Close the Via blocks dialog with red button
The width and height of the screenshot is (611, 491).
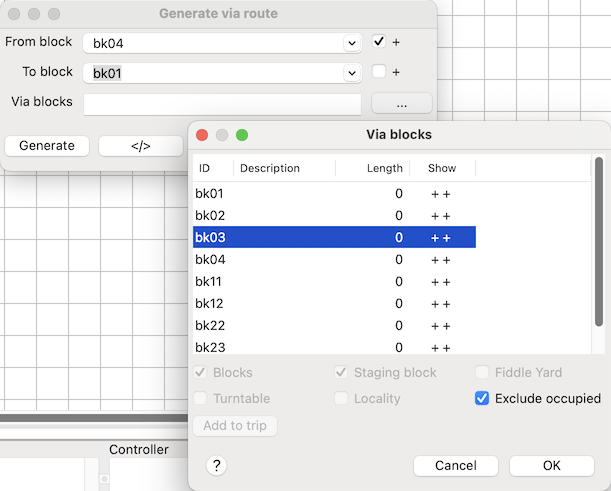202,134
